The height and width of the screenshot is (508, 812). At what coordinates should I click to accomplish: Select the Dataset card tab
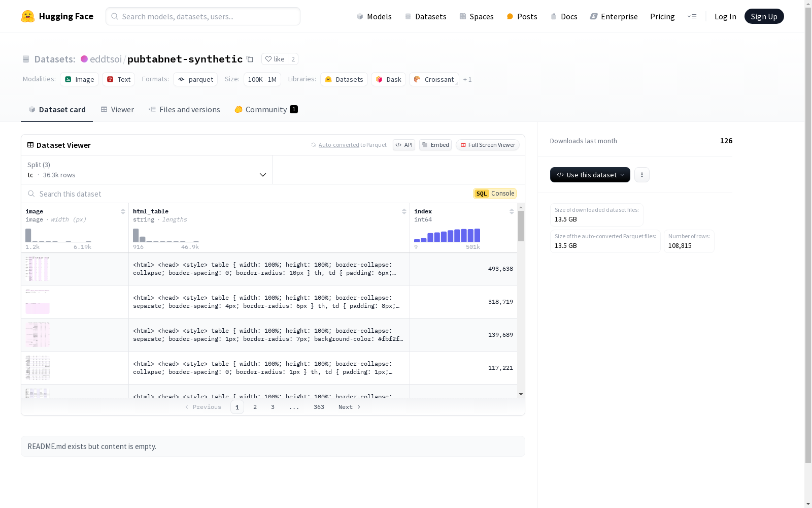[57, 109]
